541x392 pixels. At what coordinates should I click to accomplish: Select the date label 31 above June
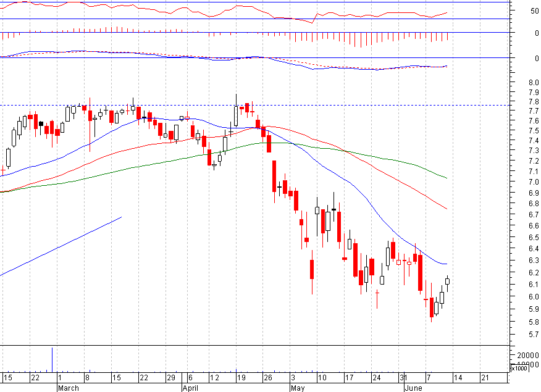403,378
